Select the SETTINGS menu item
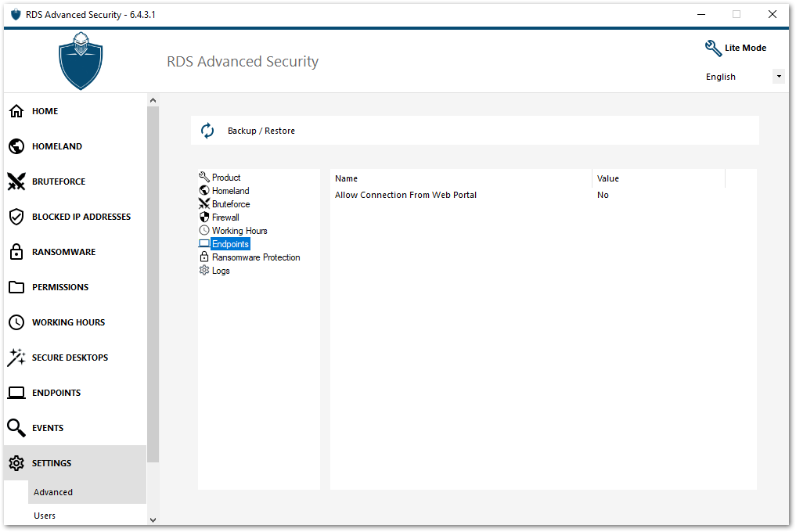 [75, 463]
